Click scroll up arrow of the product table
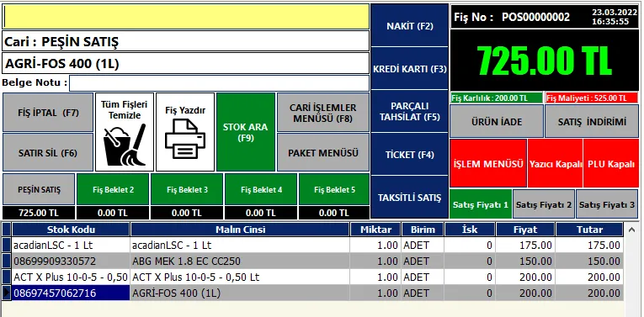 pos(631,230)
